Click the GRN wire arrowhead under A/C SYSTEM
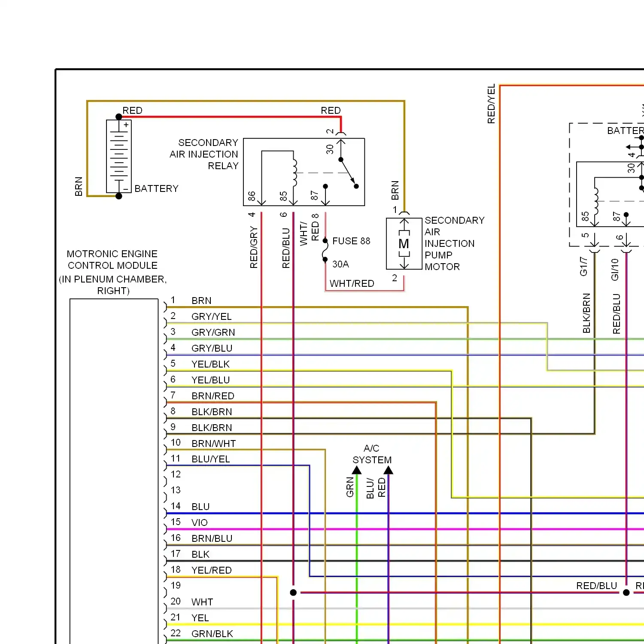The width and height of the screenshot is (644, 644). click(356, 470)
